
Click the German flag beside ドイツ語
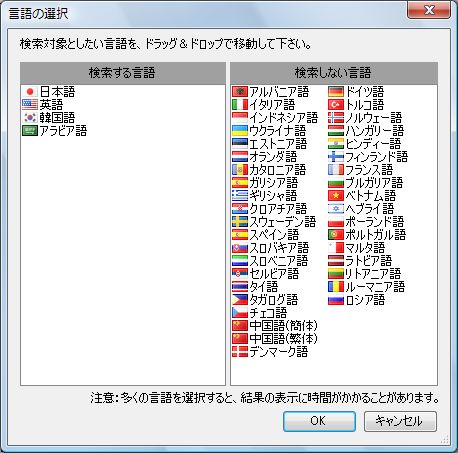(x=336, y=92)
